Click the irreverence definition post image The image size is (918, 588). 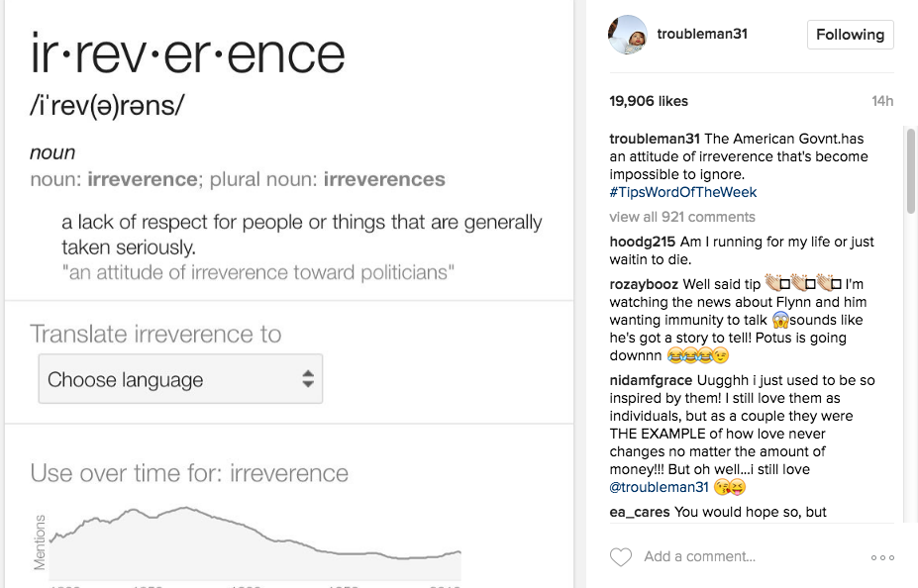(x=287, y=198)
